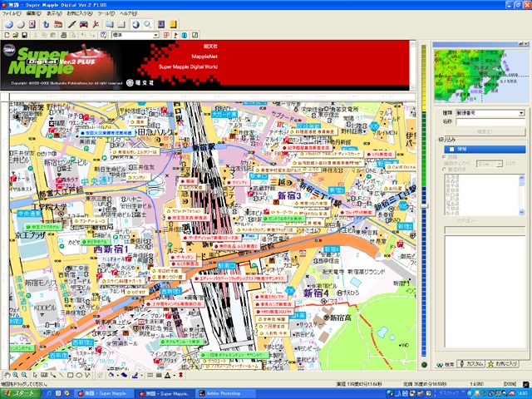The image size is (532, 399).
Task: Save using the floppy disk icon
Action: coord(24,35)
